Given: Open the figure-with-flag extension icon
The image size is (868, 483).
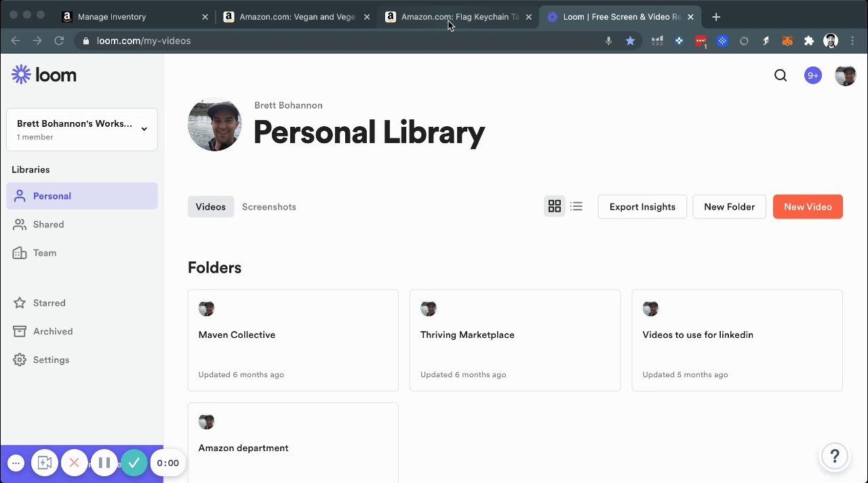Looking at the screenshot, I should click(x=766, y=41).
